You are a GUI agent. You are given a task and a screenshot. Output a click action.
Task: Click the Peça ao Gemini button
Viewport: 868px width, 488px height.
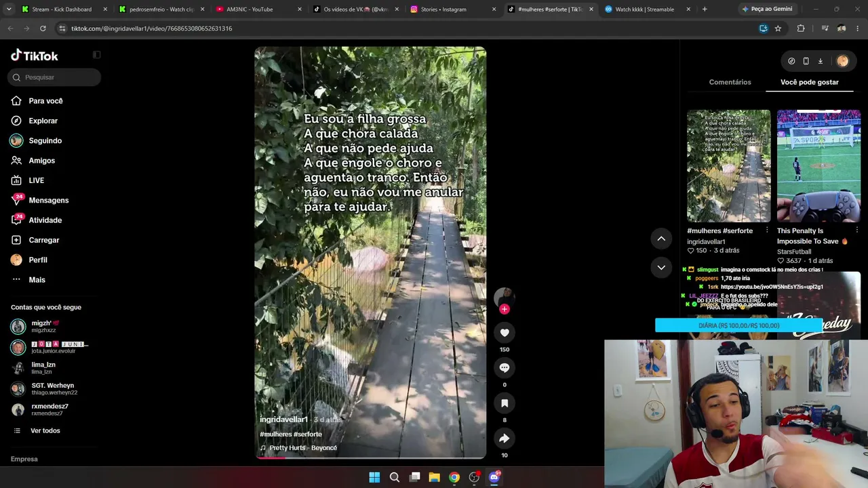[766, 9]
